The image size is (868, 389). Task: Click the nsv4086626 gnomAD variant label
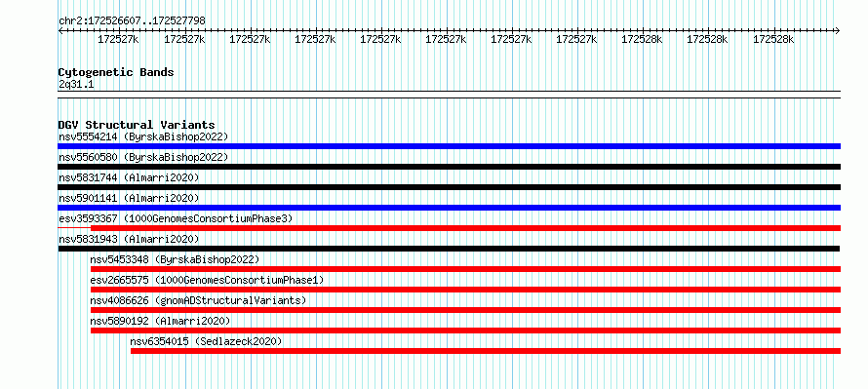tap(198, 300)
